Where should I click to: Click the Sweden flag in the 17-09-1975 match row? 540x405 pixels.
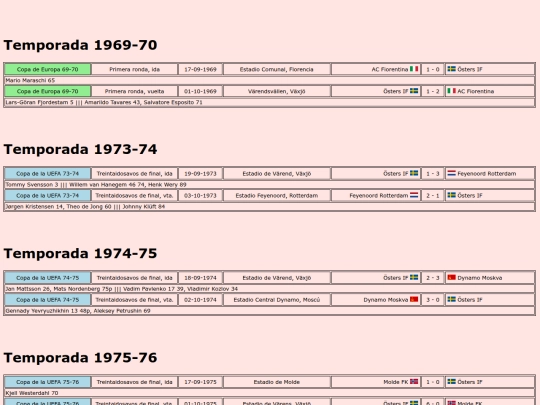451,382
